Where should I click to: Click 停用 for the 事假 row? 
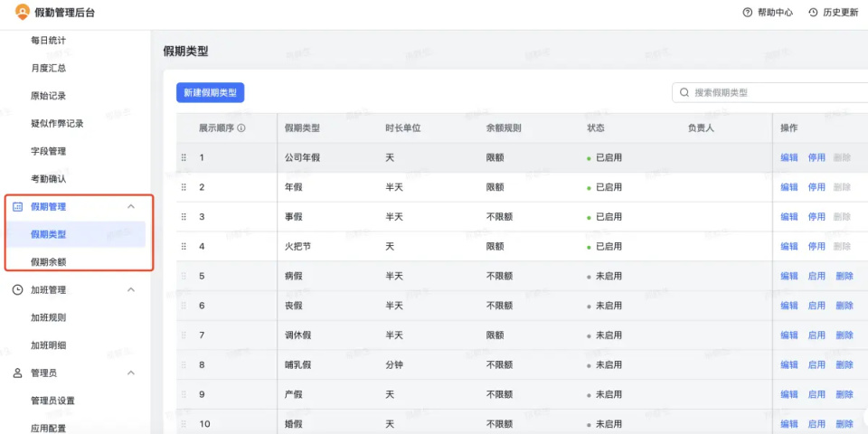coord(816,217)
